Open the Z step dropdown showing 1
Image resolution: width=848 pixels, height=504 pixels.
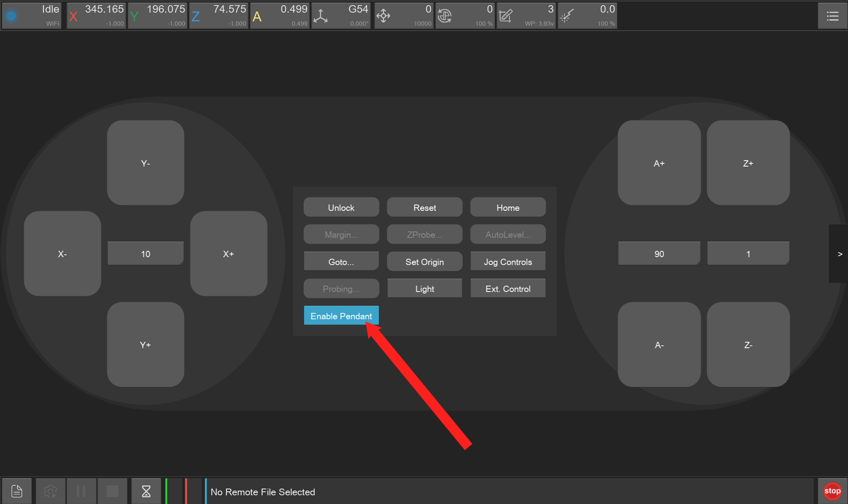[x=748, y=254]
